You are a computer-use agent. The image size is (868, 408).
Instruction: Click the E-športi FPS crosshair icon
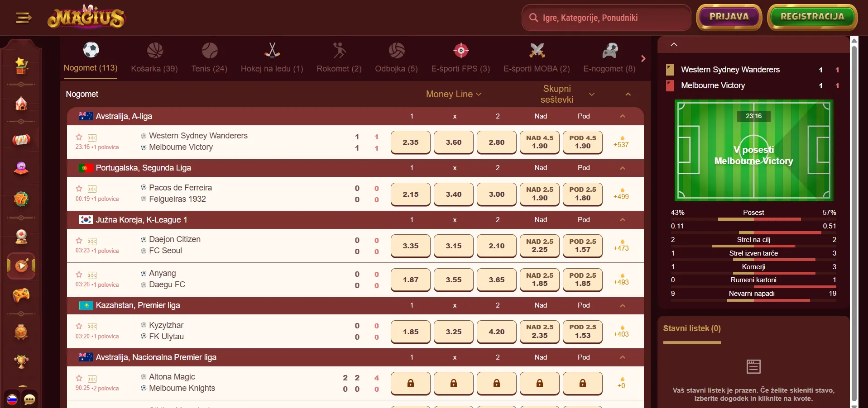pyautogui.click(x=461, y=50)
